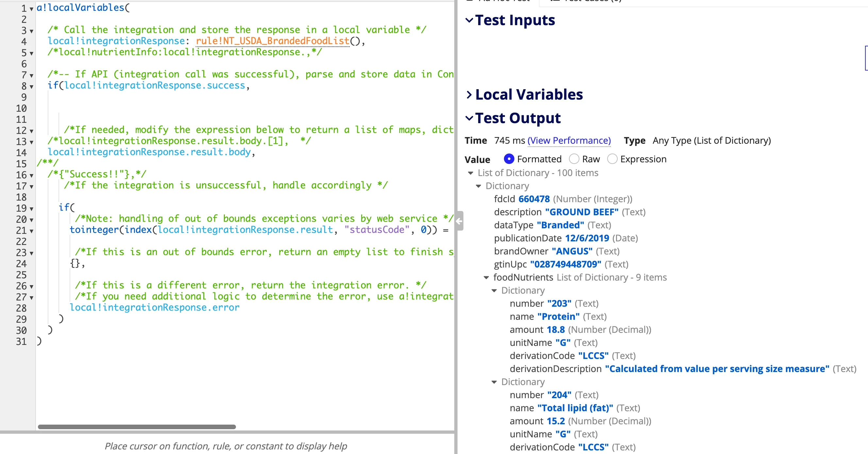Click the publicationDate value 12/6/2019
The height and width of the screenshot is (454, 868).
tap(587, 238)
